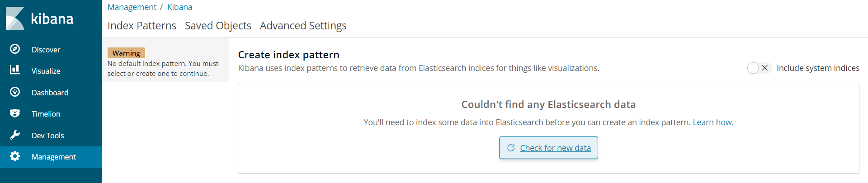868x183 pixels.
Task: Click the Management breadcrumb link
Action: 132,7
